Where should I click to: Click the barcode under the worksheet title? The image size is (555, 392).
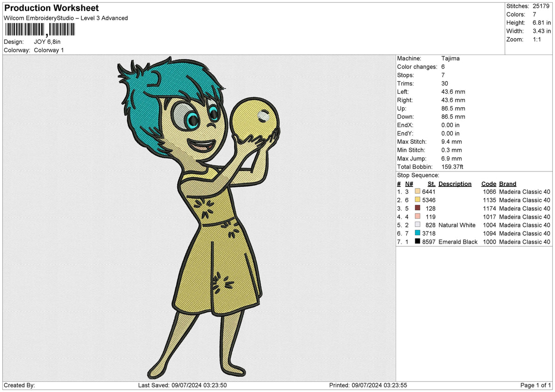coord(39,31)
